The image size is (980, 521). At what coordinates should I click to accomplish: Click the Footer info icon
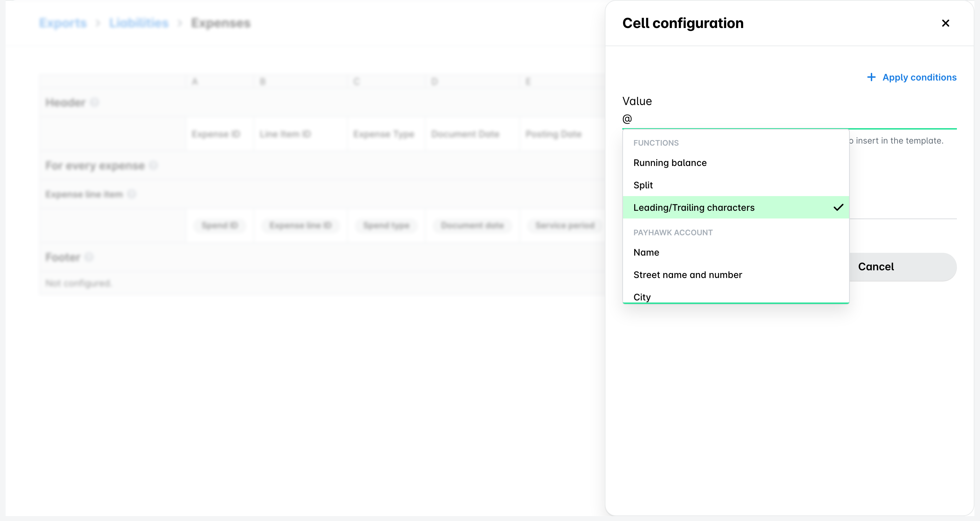(x=89, y=257)
